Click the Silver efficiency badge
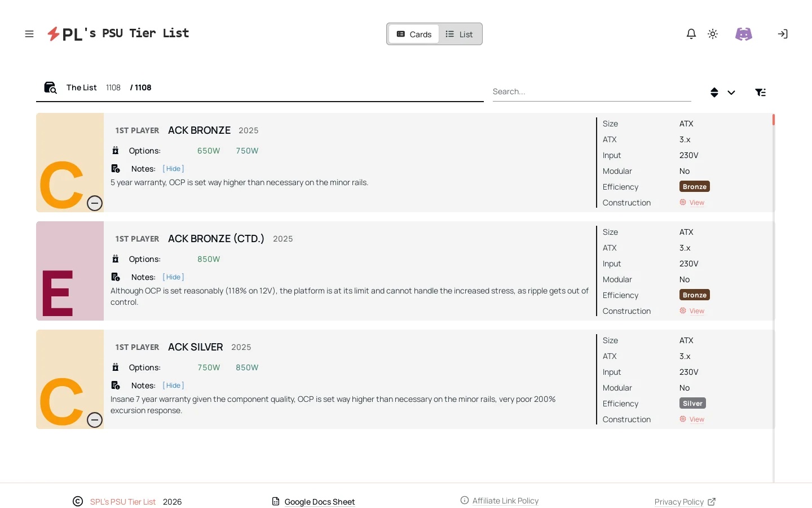 (692, 404)
